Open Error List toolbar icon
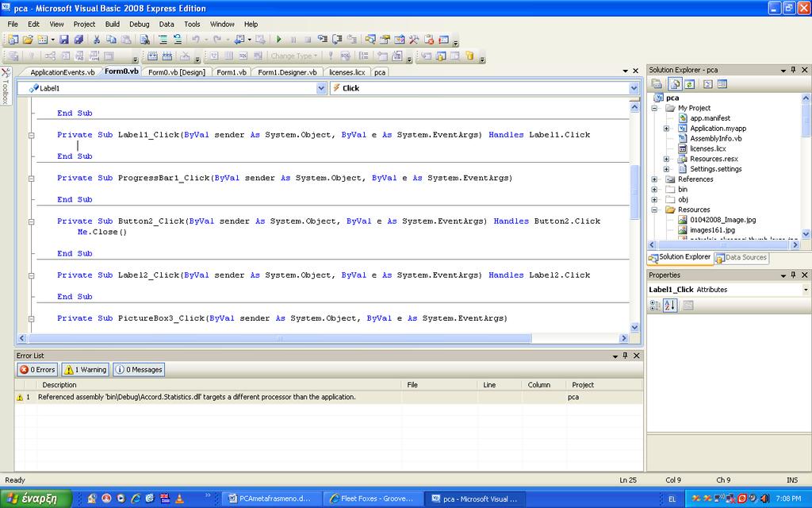812x508 pixels. tap(428, 40)
